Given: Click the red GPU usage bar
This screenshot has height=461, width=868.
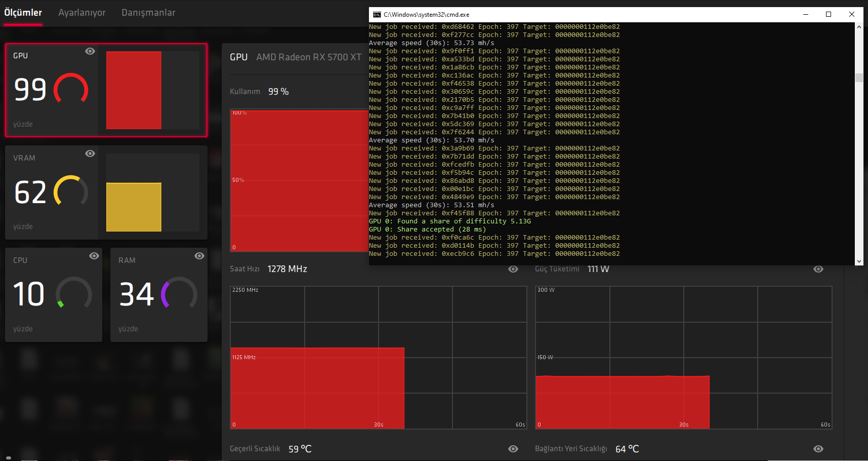Looking at the screenshot, I should tap(134, 90).
